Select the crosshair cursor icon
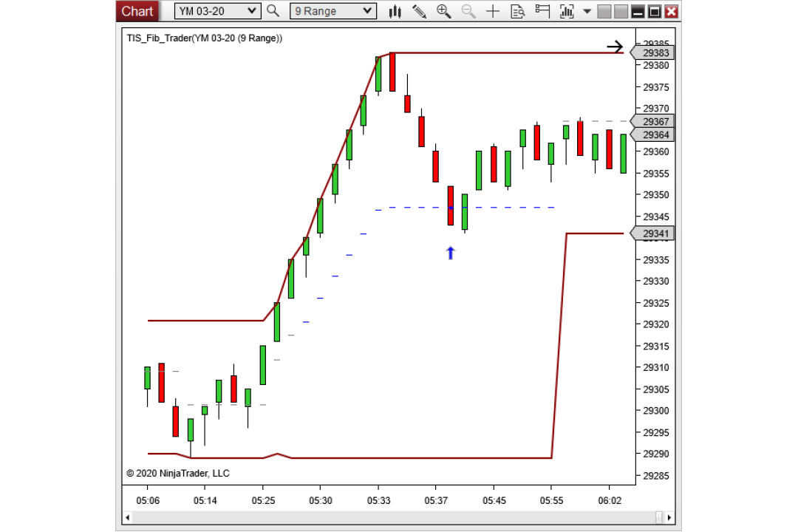Image resolution: width=798 pixels, height=532 pixels. click(493, 11)
